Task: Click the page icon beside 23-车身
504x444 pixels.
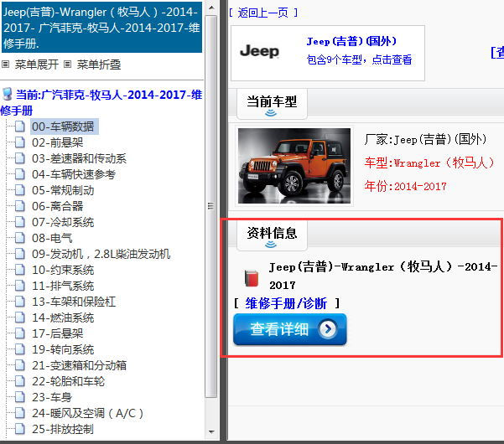Action: 19,397
